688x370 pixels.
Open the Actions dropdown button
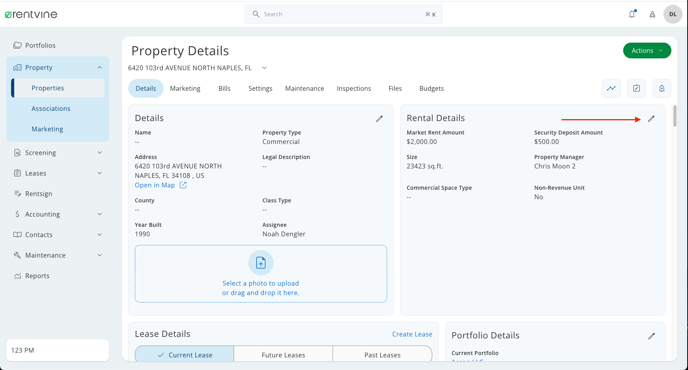pyautogui.click(x=647, y=50)
